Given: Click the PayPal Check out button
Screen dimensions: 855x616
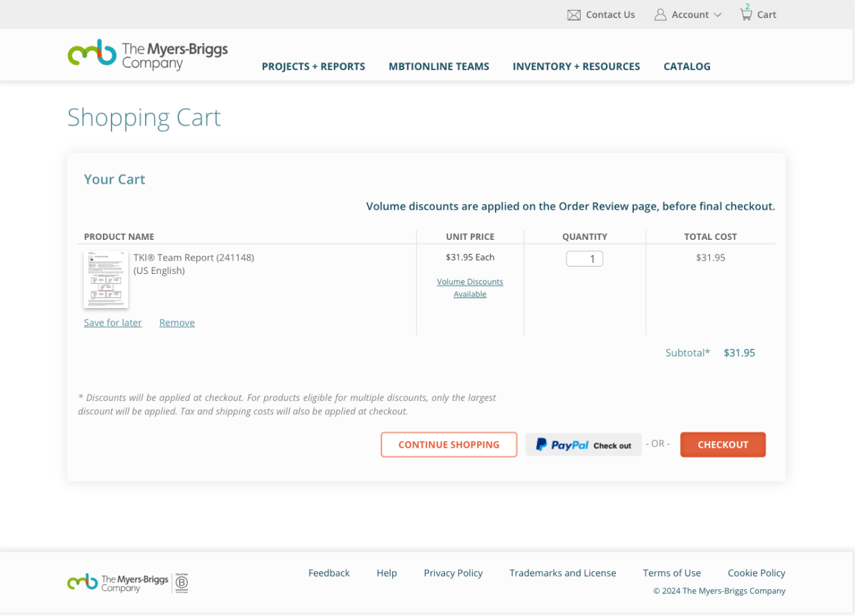Looking at the screenshot, I should pyautogui.click(x=584, y=444).
